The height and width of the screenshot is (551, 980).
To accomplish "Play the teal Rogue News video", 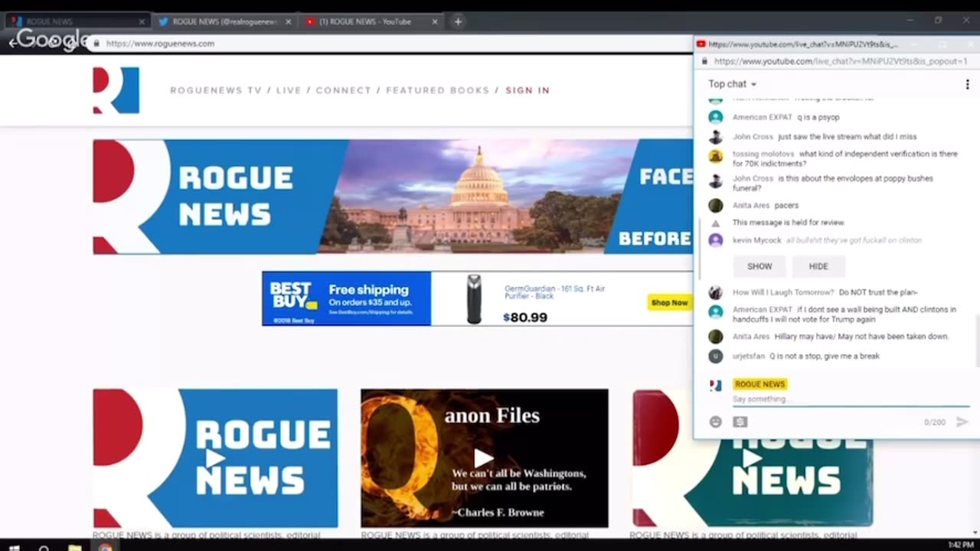I will [752, 458].
